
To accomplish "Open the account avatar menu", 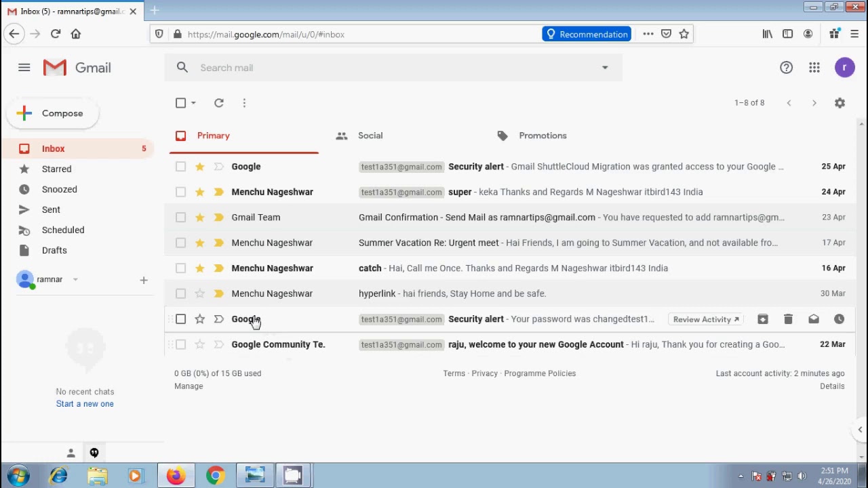I will (x=844, y=68).
